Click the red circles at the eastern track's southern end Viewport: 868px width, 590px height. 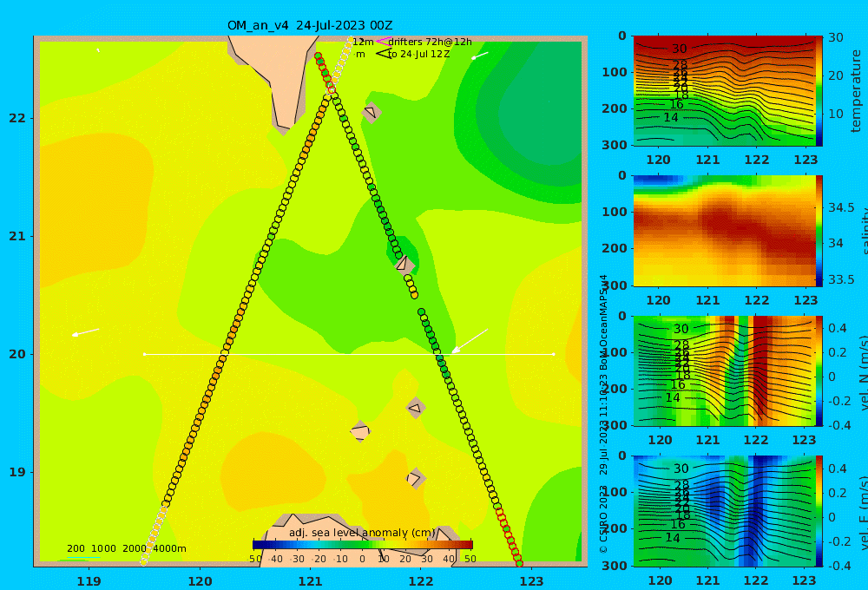point(510,536)
